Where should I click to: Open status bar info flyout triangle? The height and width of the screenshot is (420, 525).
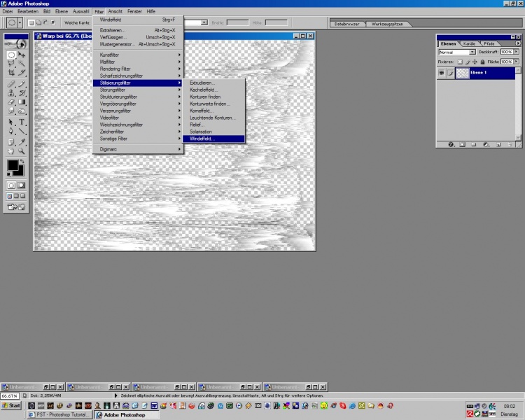coord(115,395)
